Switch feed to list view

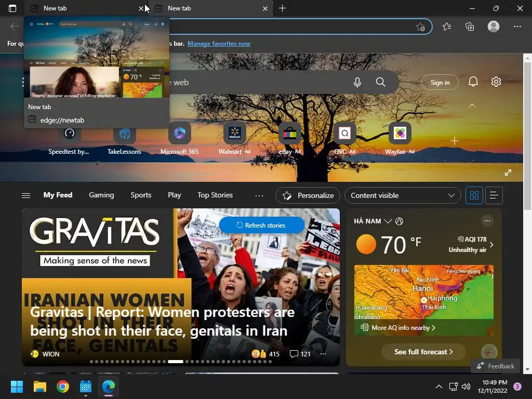494,195
